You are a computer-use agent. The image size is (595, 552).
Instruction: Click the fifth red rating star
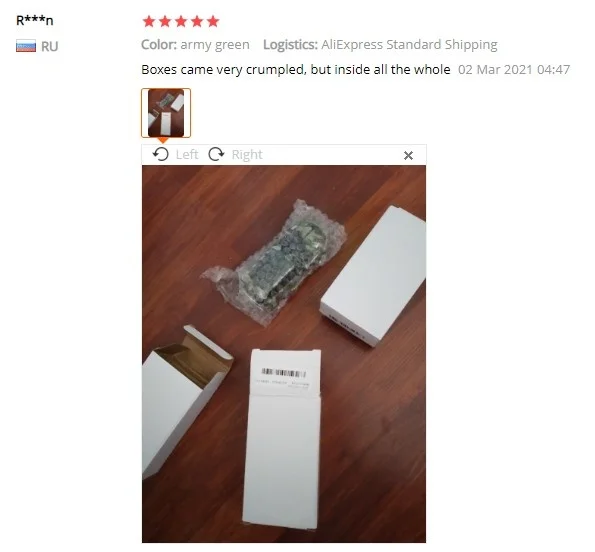(x=213, y=21)
